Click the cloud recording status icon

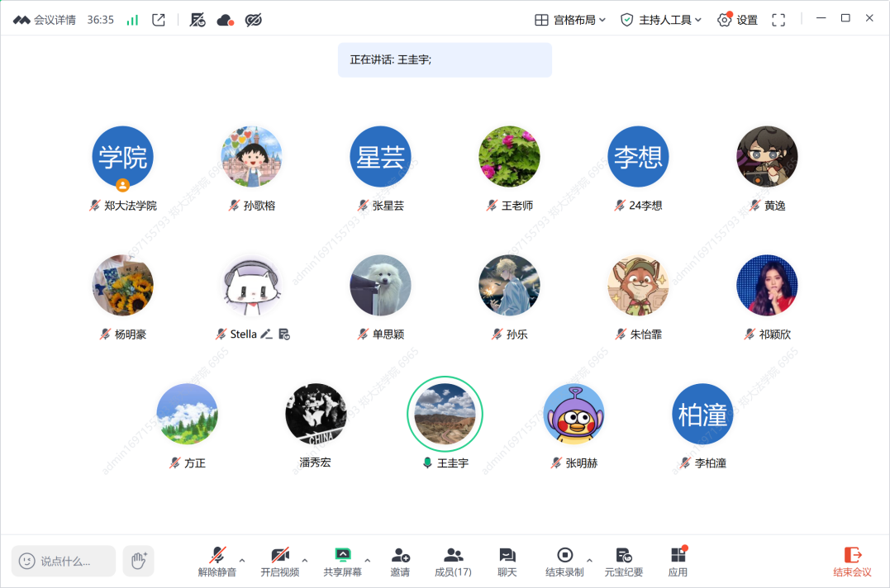(226, 20)
